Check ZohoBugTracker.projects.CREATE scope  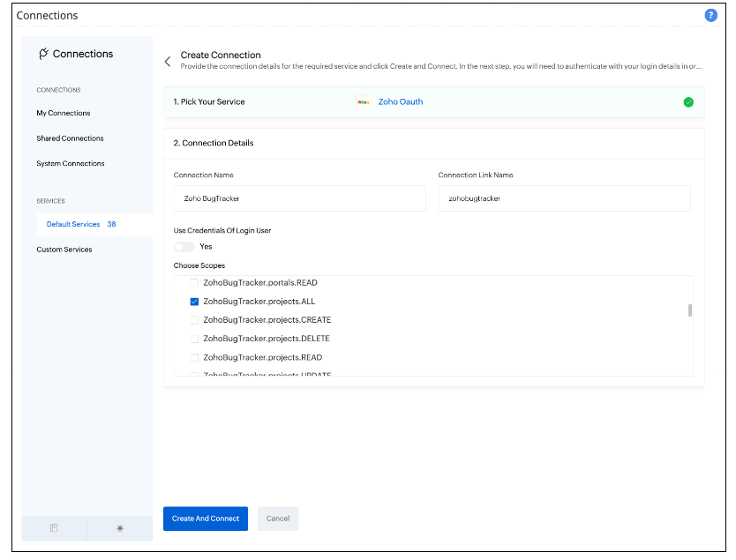coord(194,320)
